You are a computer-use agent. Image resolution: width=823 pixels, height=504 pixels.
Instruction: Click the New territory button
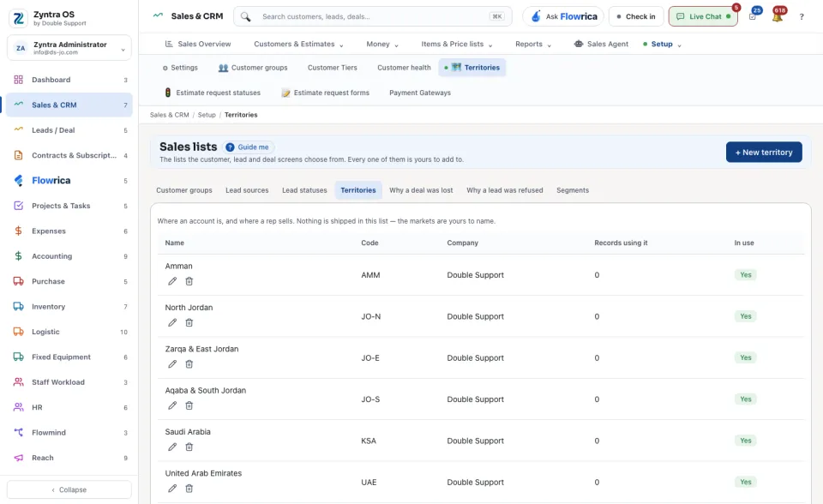(764, 153)
